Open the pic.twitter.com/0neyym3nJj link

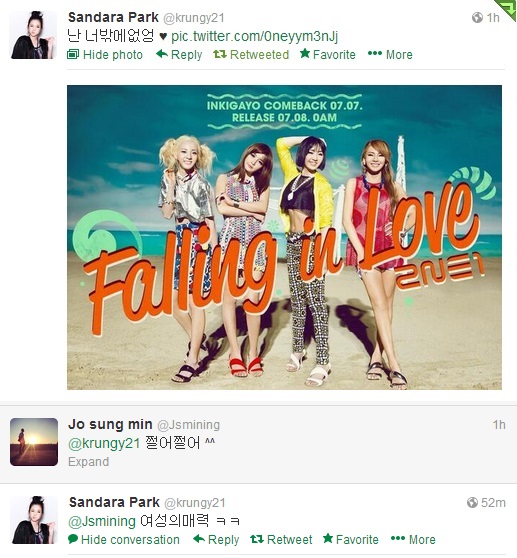coord(254,36)
